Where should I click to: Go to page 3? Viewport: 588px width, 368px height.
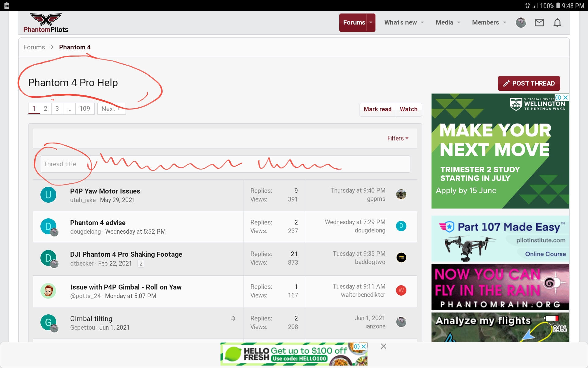[x=57, y=109]
